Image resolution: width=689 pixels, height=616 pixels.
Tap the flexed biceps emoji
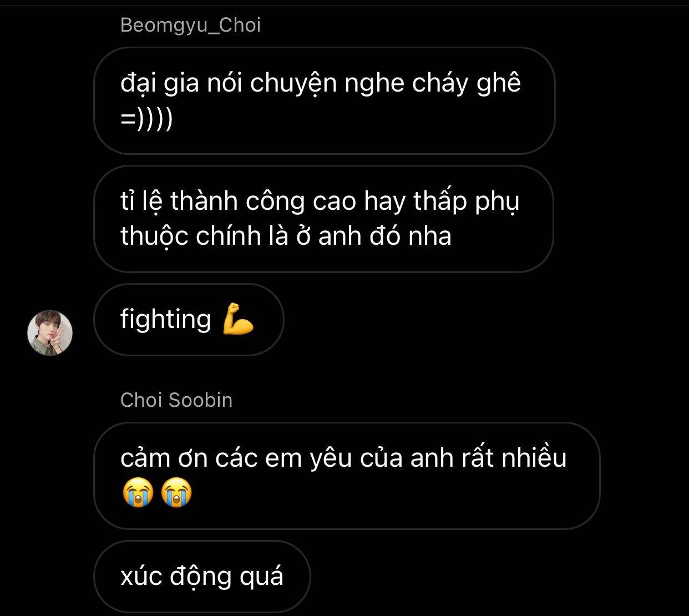tap(238, 319)
